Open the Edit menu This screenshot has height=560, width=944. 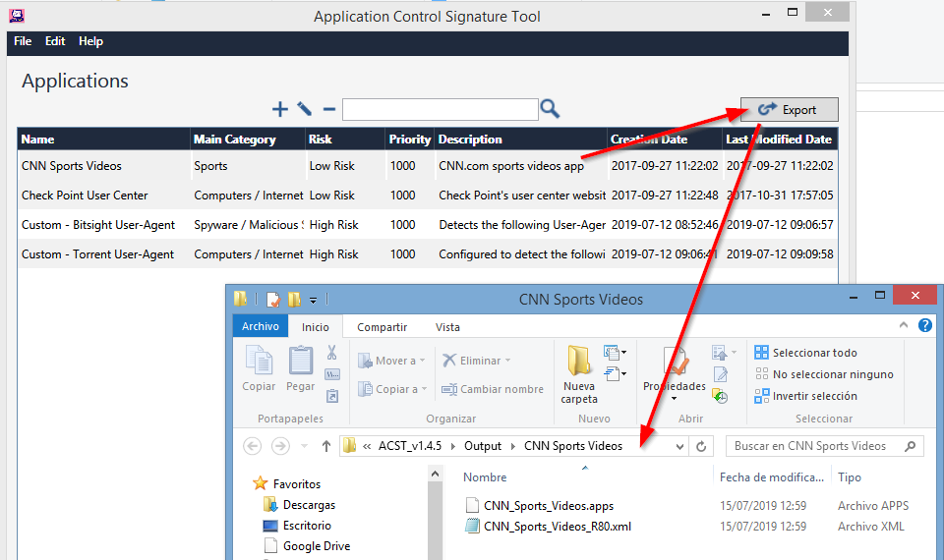coord(55,41)
